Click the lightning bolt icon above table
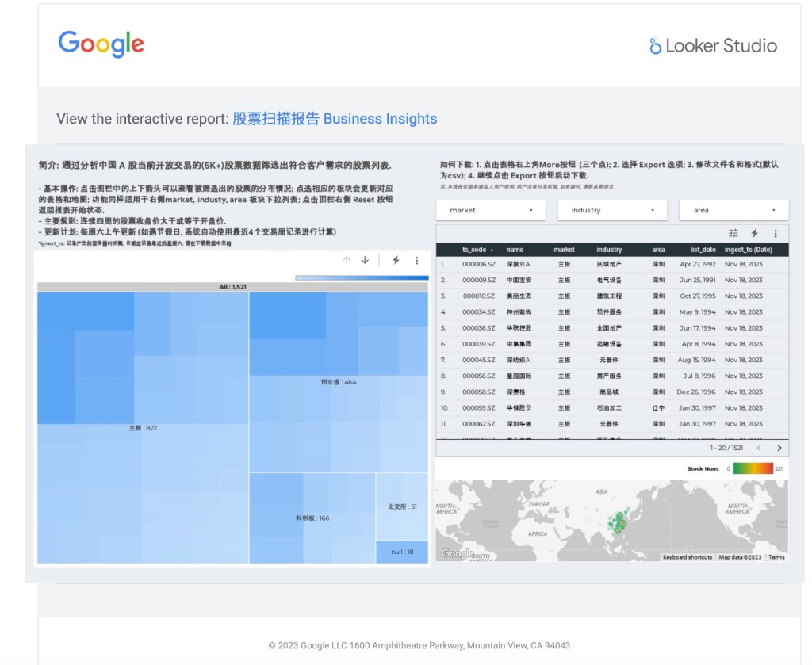 (x=755, y=233)
